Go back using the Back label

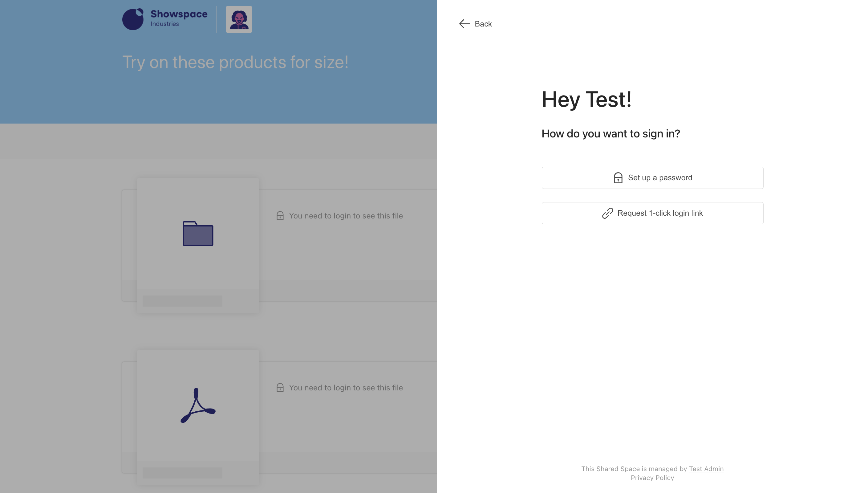pos(483,24)
